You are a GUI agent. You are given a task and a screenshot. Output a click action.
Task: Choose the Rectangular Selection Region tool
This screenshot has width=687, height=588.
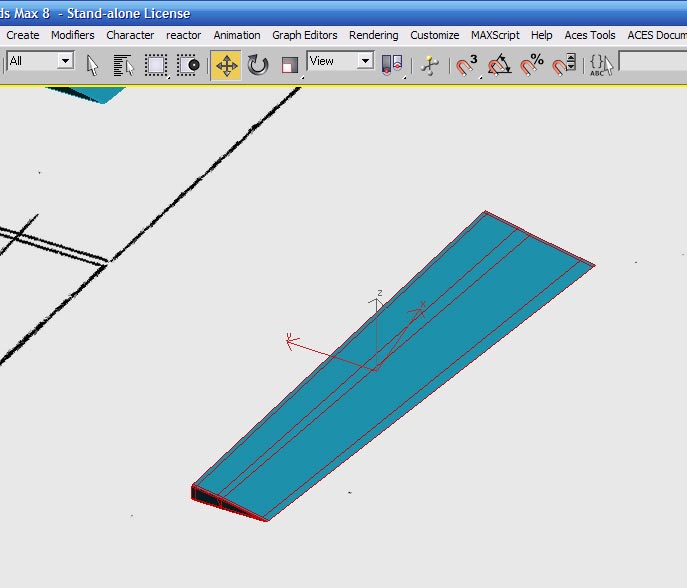pos(156,65)
